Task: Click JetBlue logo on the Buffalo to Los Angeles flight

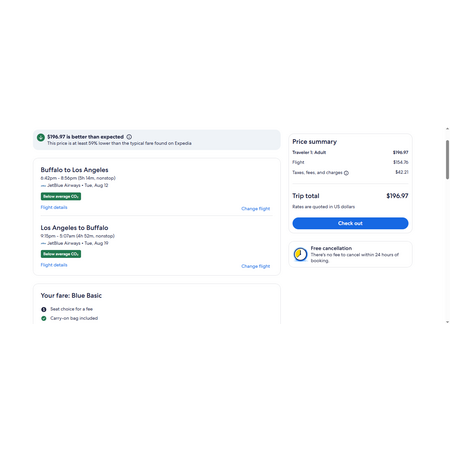Action: pyautogui.click(x=43, y=186)
